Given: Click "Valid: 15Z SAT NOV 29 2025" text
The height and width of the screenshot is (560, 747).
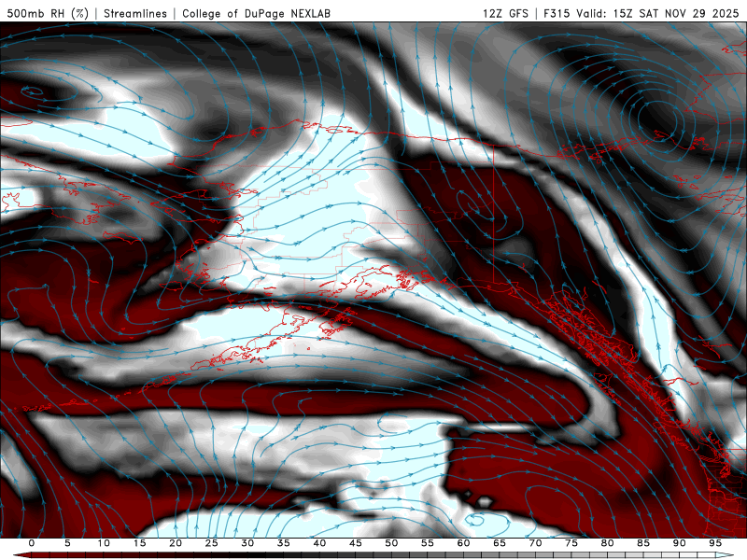Looking at the screenshot, I should coord(657,13).
